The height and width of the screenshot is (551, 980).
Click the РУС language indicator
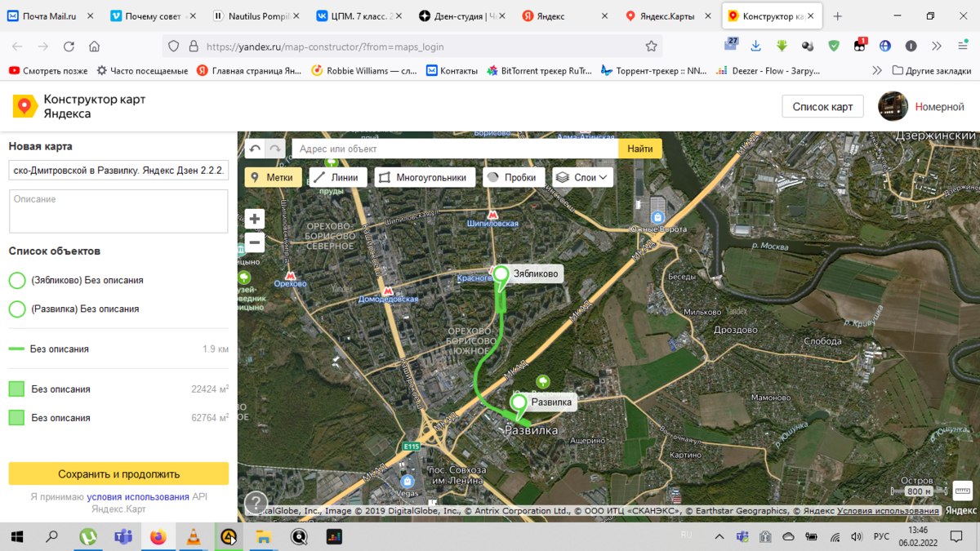tap(881, 536)
